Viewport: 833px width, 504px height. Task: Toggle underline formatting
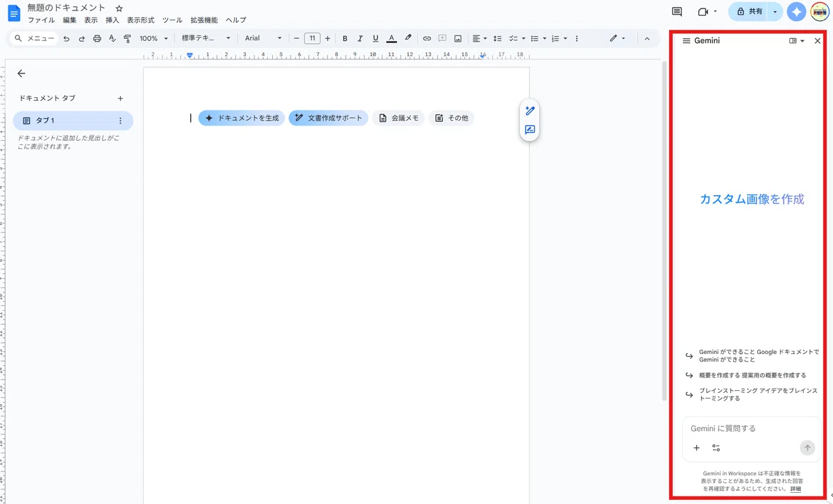[x=376, y=39]
